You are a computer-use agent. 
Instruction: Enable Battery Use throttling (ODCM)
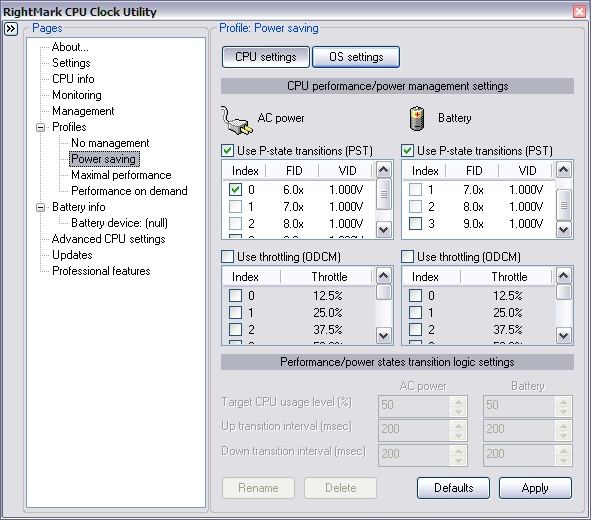(407, 257)
